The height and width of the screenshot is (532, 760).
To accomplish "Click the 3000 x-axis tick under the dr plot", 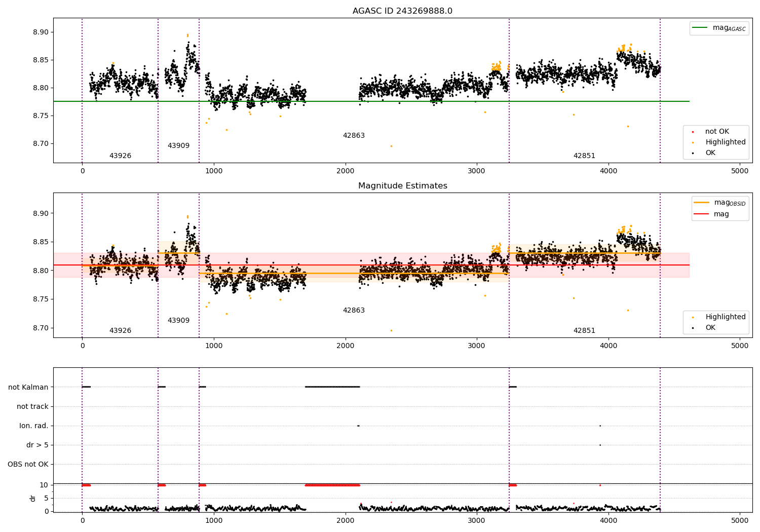I will coord(477,521).
